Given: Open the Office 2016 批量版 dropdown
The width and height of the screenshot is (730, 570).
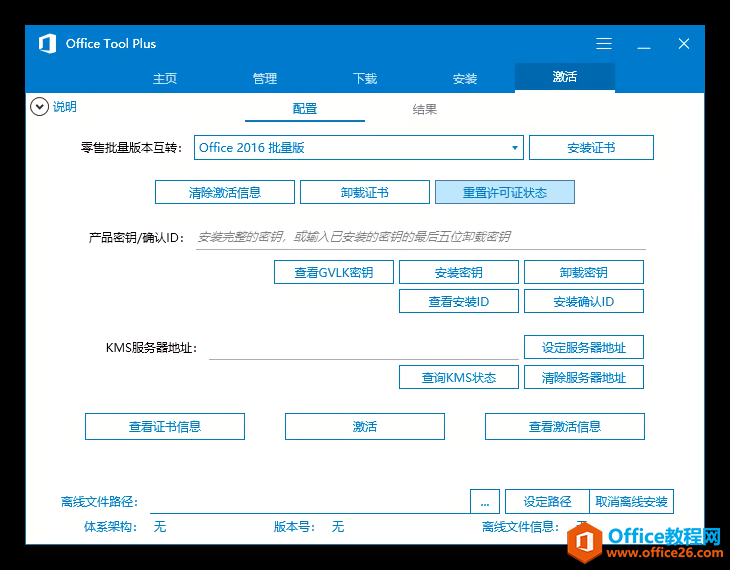Looking at the screenshot, I should tap(358, 148).
